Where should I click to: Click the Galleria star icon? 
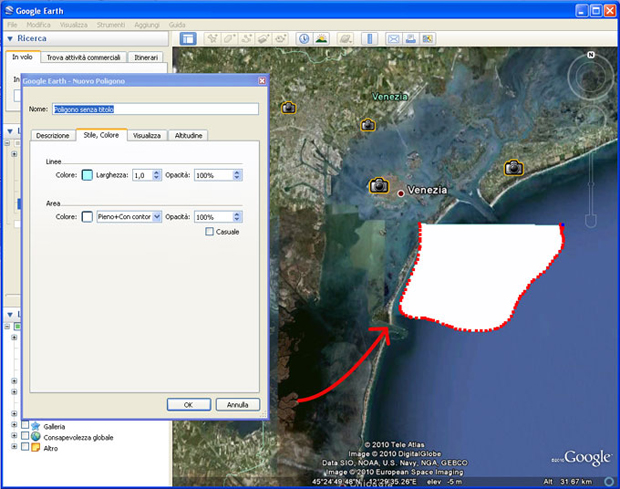36,426
